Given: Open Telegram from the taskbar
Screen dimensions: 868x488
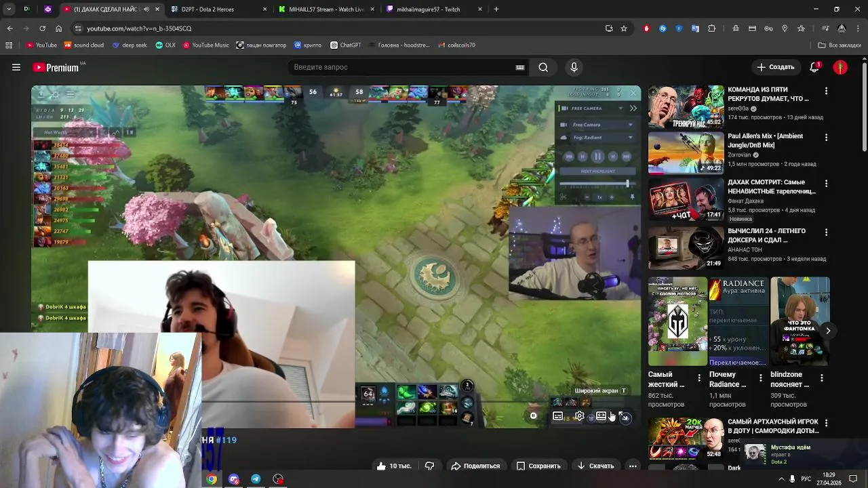Looking at the screenshot, I should pos(256,479).
